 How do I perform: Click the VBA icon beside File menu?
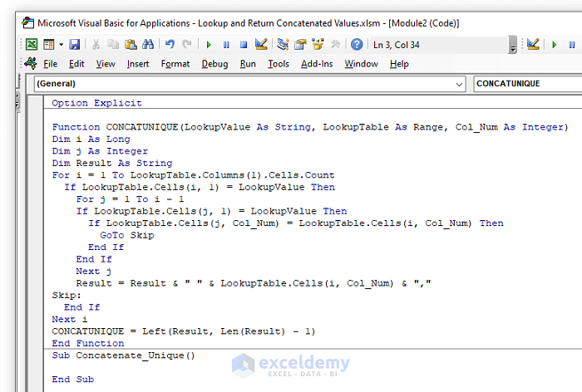(x=31, y=63)
